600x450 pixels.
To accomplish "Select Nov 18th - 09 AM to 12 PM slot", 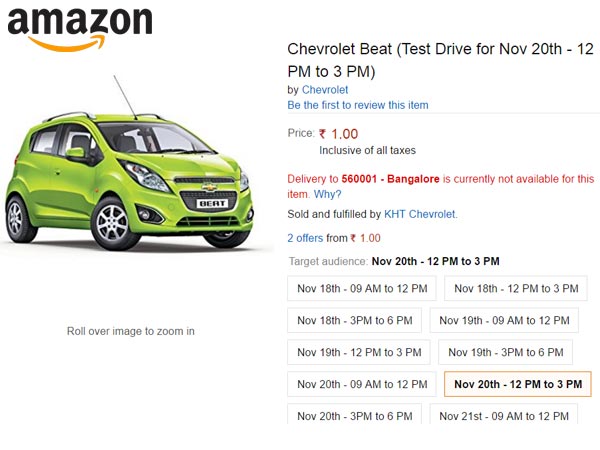I will click(362, 288).
